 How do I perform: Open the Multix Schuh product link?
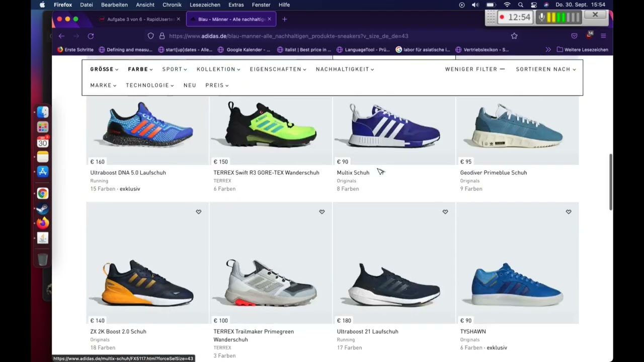(x=353, y=173)
